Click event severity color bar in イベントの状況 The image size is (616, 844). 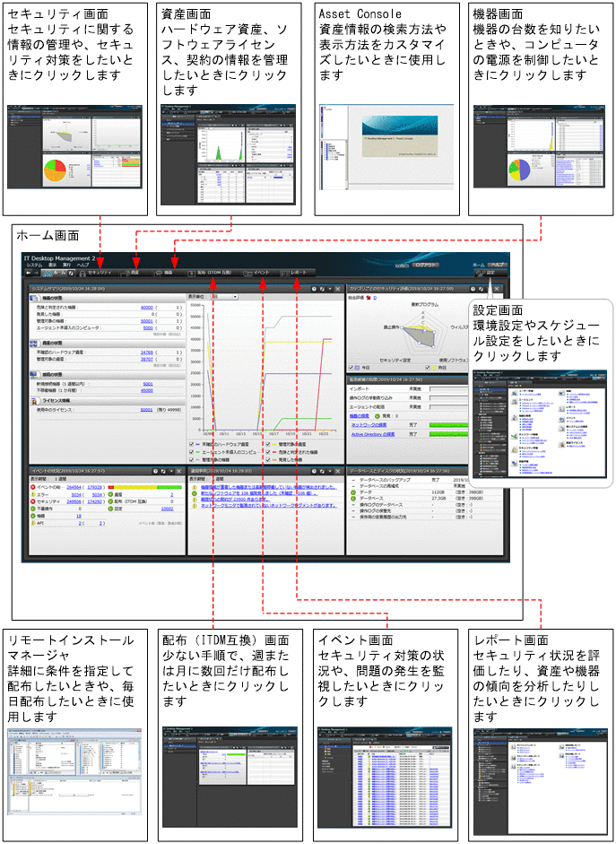(144, 487)
